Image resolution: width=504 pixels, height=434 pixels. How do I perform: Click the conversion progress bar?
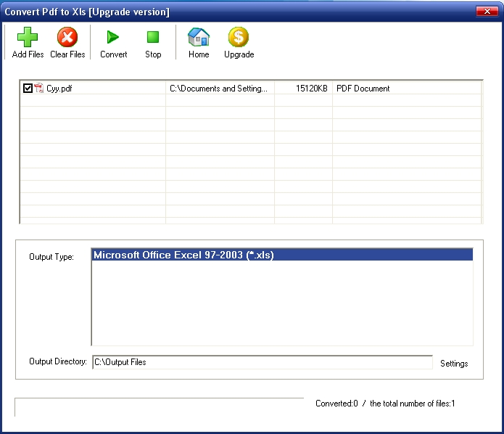click(x=159, y=407)
